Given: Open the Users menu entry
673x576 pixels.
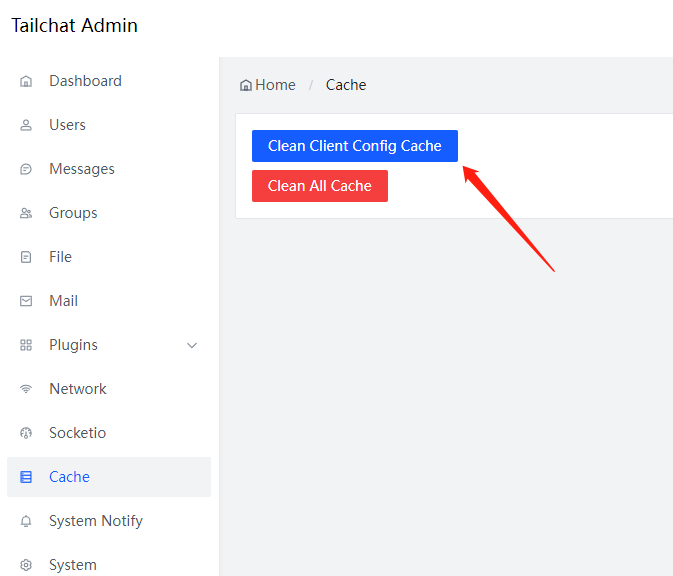Looking at the screenshot, I should 109,125.
